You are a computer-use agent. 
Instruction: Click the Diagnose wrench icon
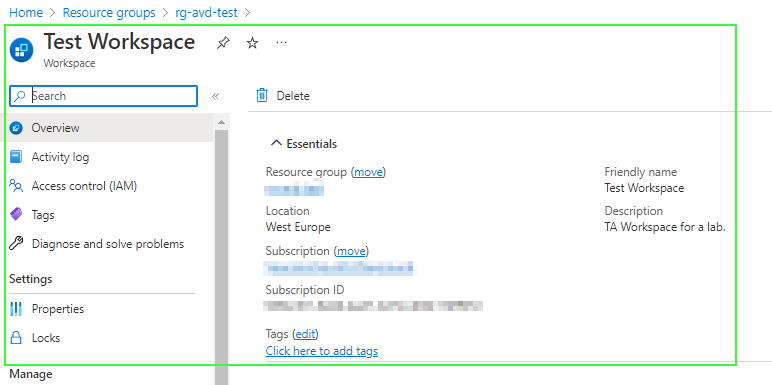tap(16, 244)
